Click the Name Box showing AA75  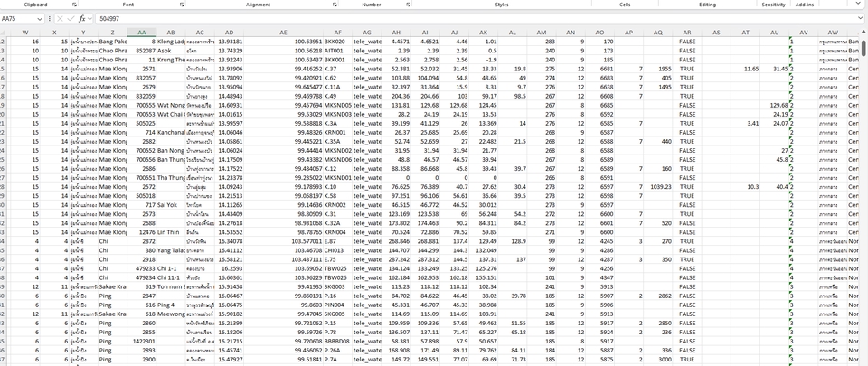[20, 18]
